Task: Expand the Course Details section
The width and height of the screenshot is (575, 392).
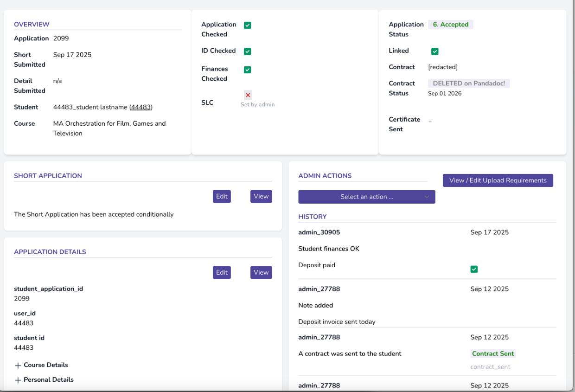Action: 41,365
